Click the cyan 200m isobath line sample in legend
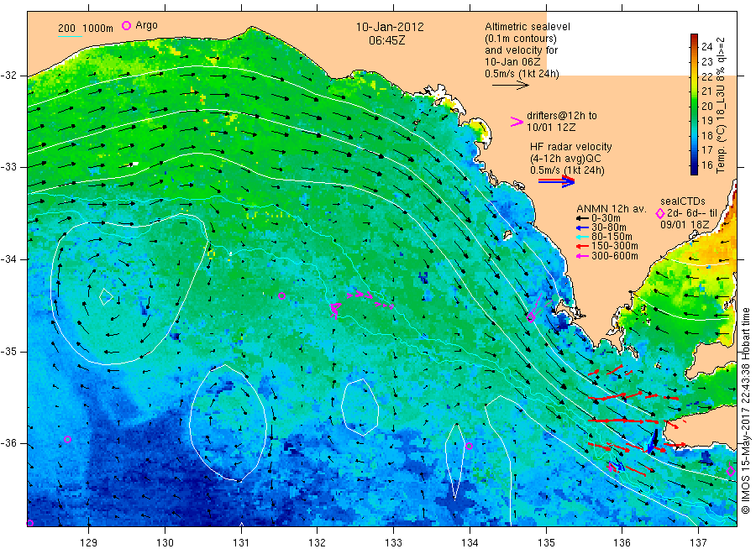The image size is (756, 554). pos(70,35)
